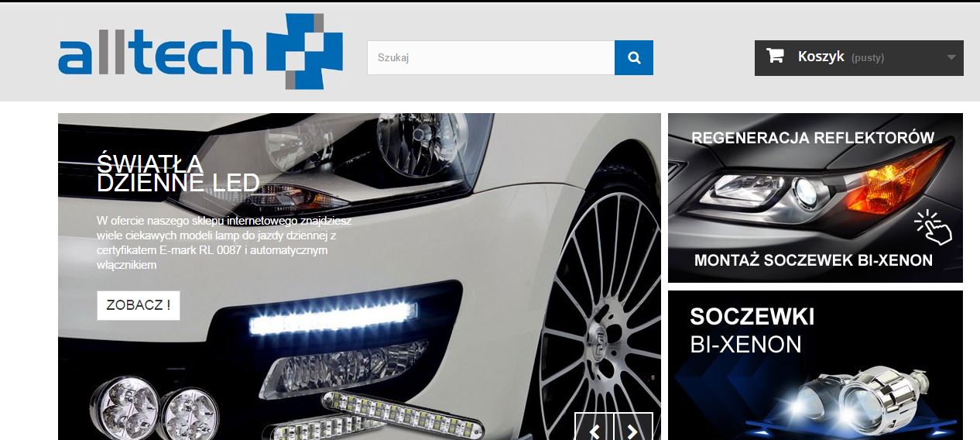Open the Regeneracja Reflektorów banner heading

813,138
